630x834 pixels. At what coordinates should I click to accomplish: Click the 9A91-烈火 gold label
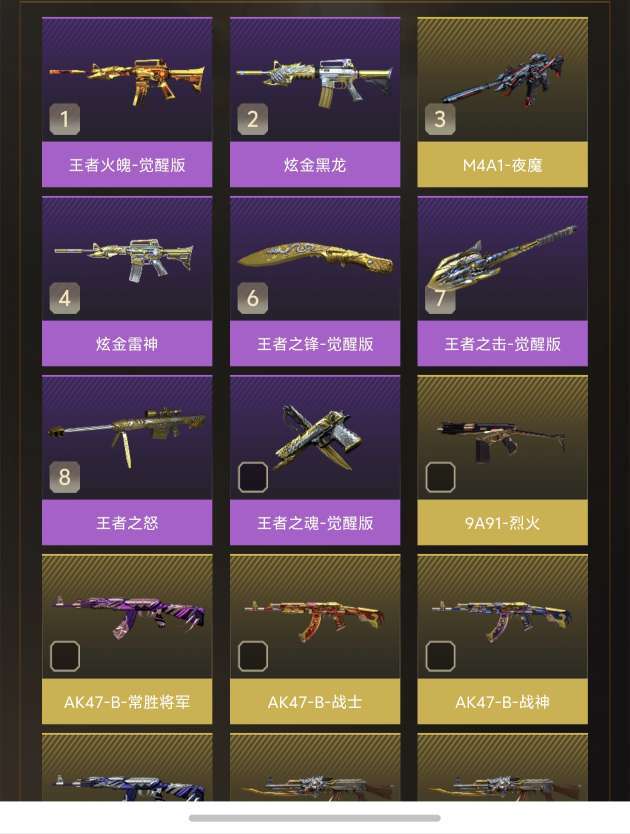click(503, 523)
